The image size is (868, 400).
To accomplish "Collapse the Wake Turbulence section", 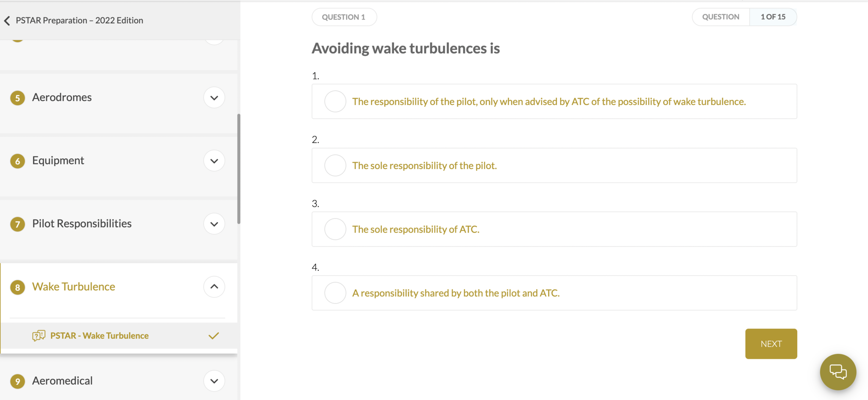I will 214,287.
